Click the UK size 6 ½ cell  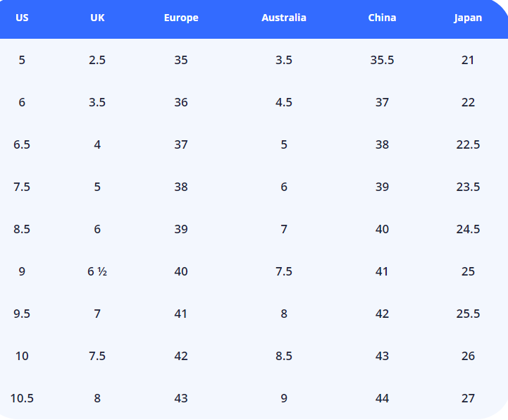tap(97, 271)
